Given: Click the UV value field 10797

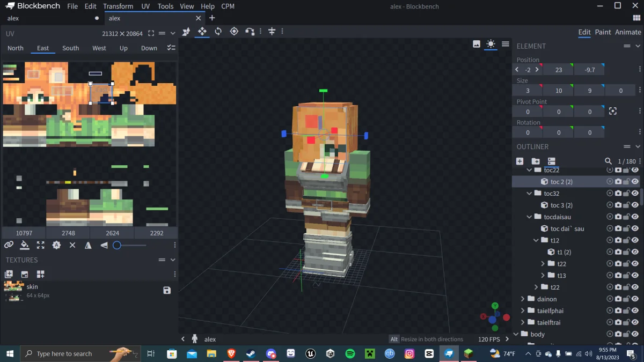Looking at the screenshot, I should click(24, 233).
